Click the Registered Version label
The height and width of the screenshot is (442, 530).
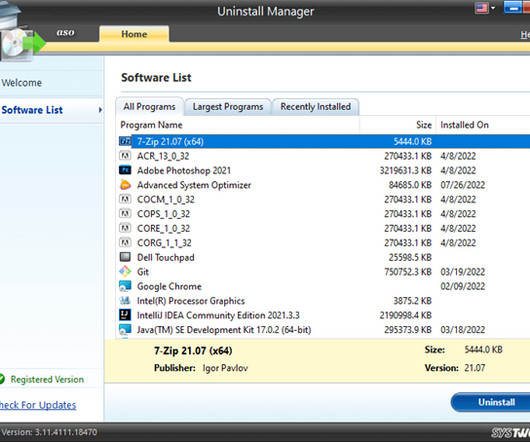[x=47, y=379]
